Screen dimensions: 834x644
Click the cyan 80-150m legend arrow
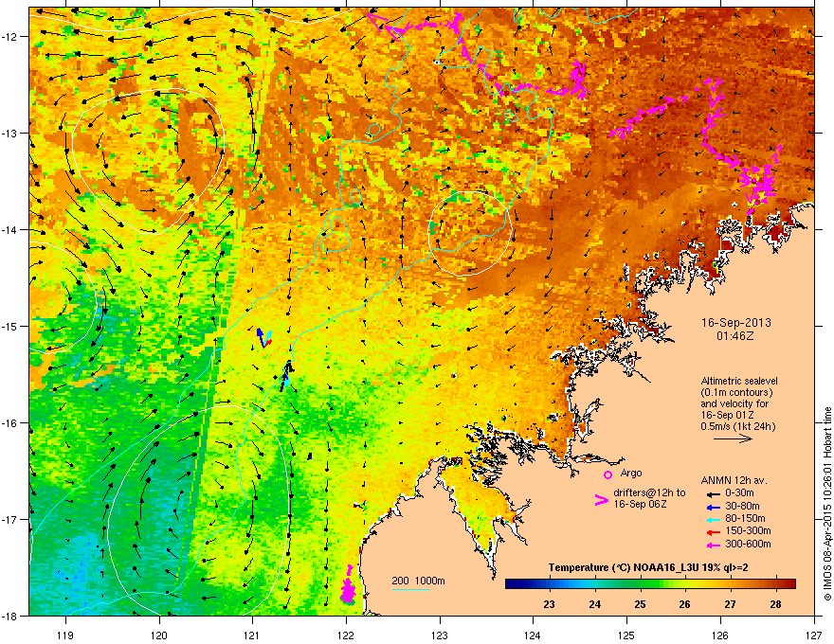tap(712, 519)
